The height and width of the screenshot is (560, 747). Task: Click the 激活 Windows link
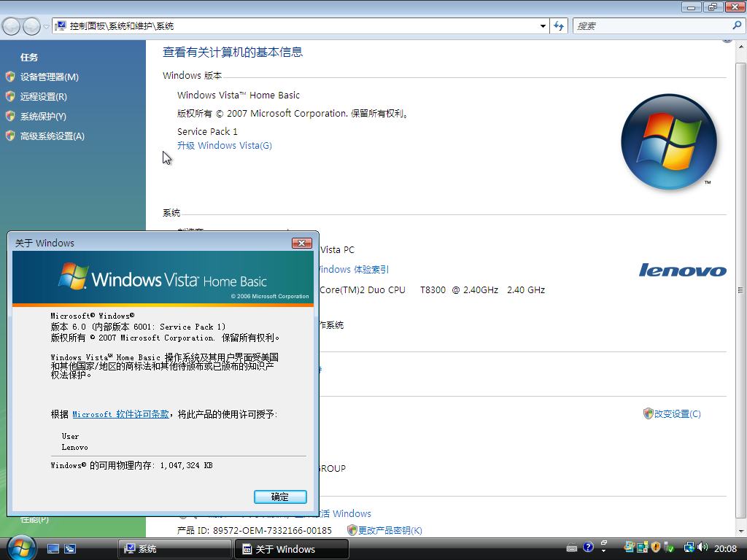(345, 513)
